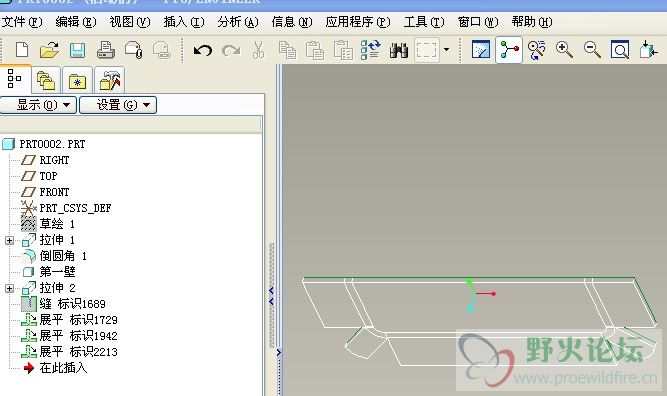Switch to Connections navigator tab
The image size is (667, 396).
[x=110, y=80]
